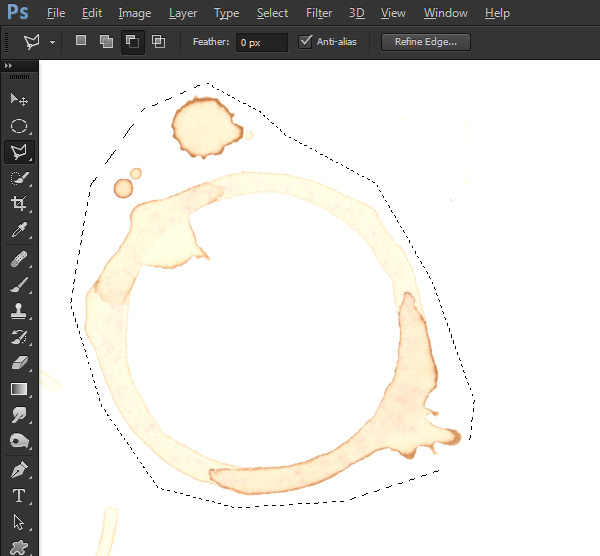Open the tool preset picker arrow
This screenshot has height=556, width=600.
[52, 42]
